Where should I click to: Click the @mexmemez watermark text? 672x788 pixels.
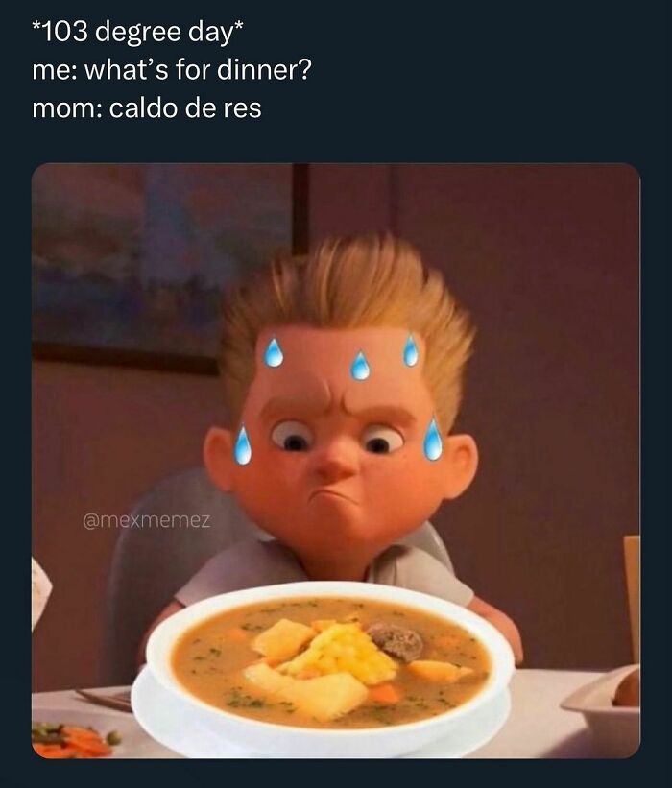pyautogui.click(x=146, y=520)
